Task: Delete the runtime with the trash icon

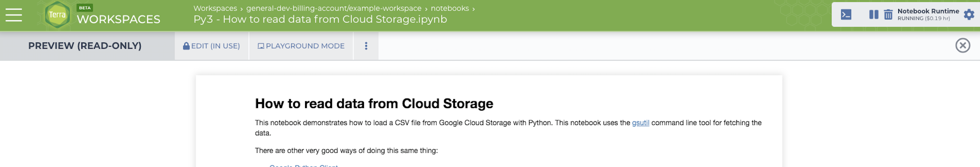Action: [888, 15]
